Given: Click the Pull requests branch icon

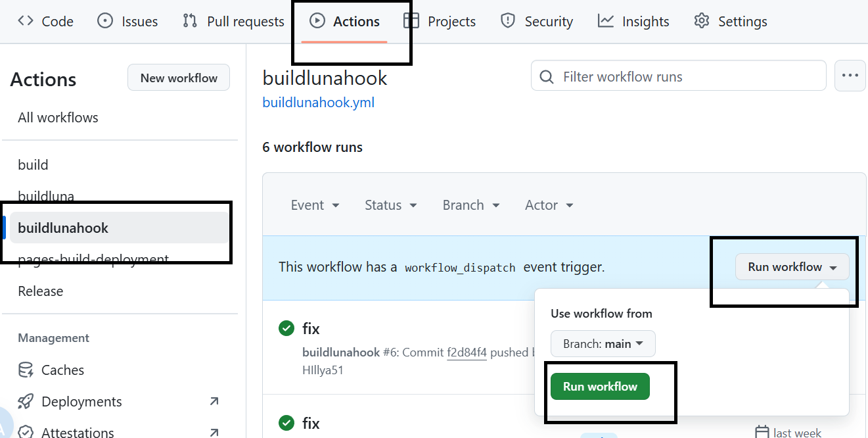Looking at the screenshot, I should 190,20.
